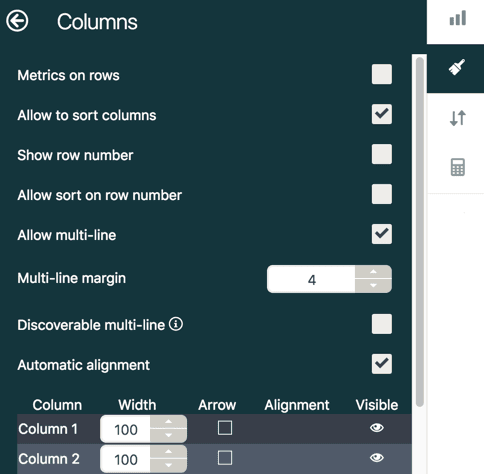
Task: Uncheck the Allow multi-line option
Action: (382, 234)
